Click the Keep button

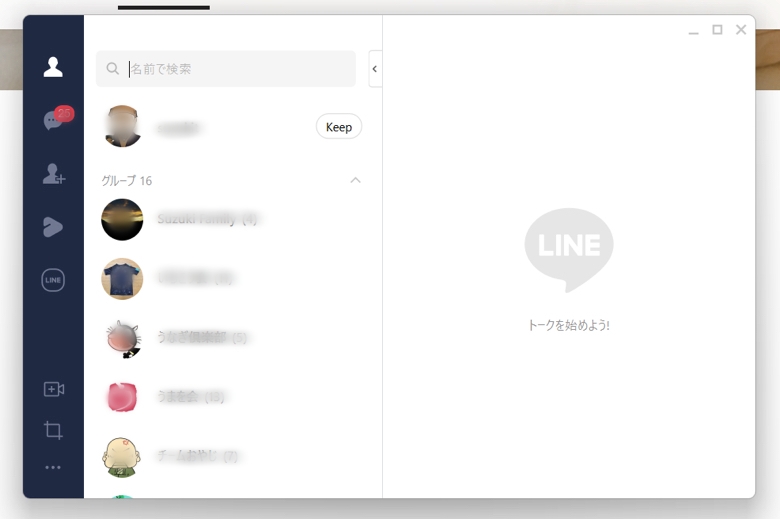339,127
